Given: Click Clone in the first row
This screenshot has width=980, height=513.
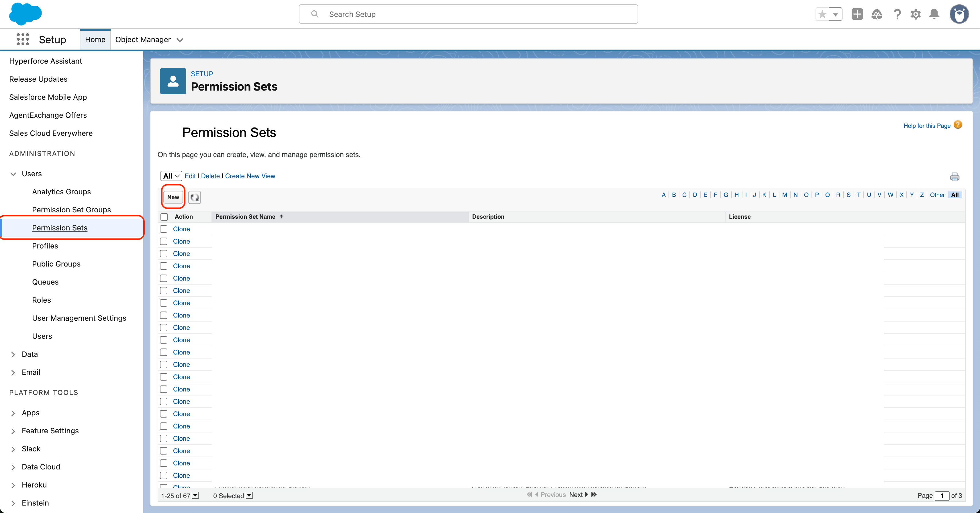Looking at the screenshot, I should coord(181,229).
